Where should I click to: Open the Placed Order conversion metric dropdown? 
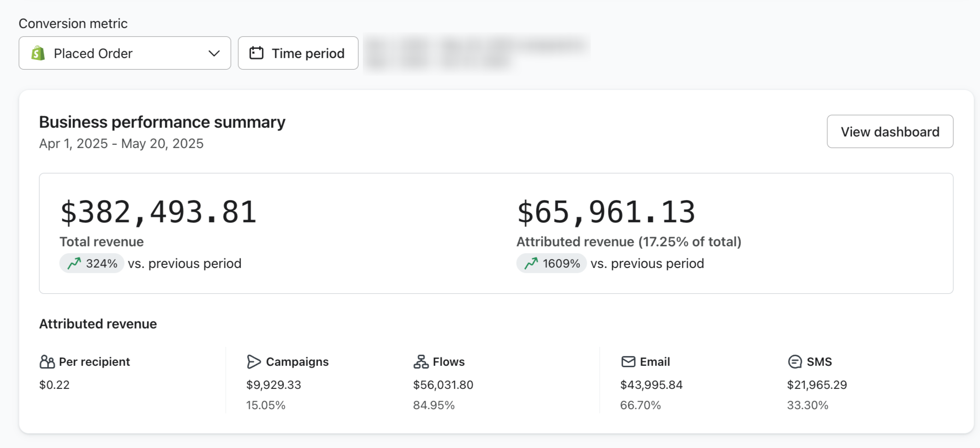click(125, 53)
